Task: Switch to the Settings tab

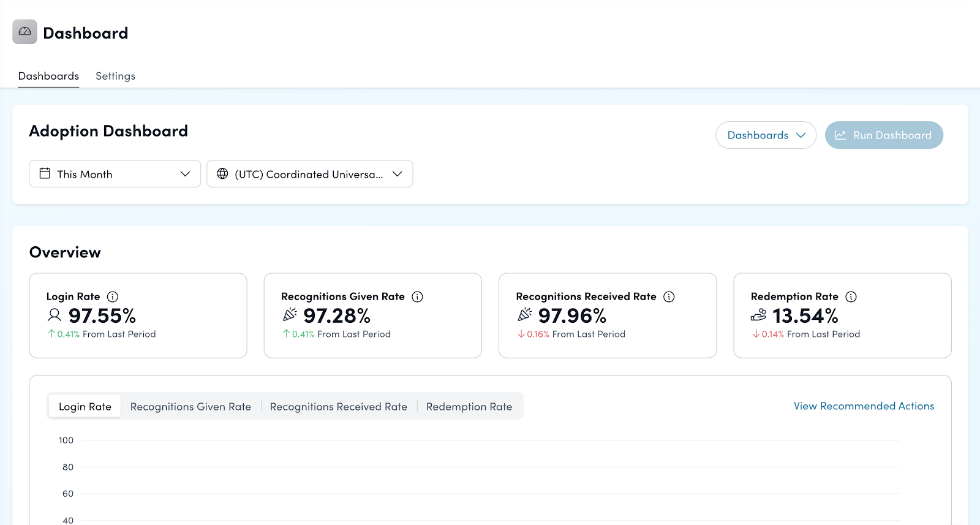Action: 115,76
